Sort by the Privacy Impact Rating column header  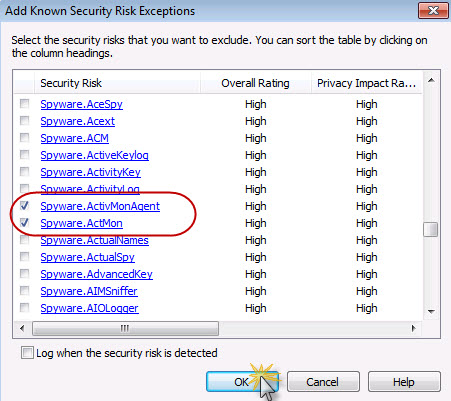click(x=366, y=83)
